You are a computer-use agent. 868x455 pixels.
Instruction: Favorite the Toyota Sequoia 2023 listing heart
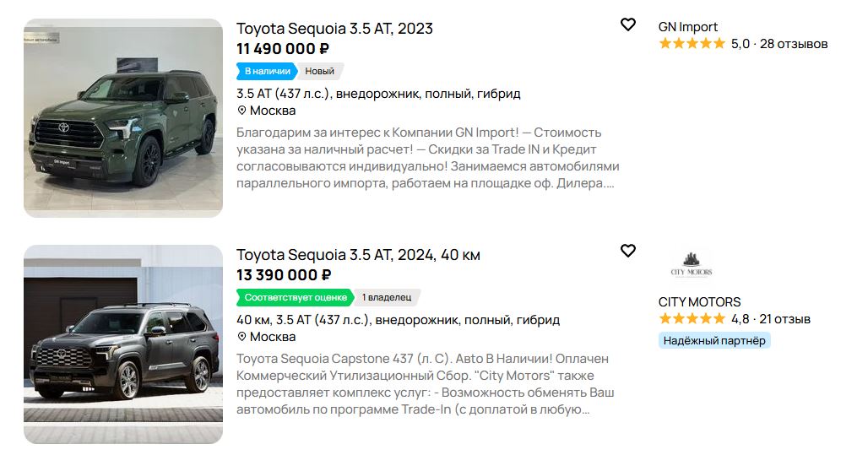point(627,24)
